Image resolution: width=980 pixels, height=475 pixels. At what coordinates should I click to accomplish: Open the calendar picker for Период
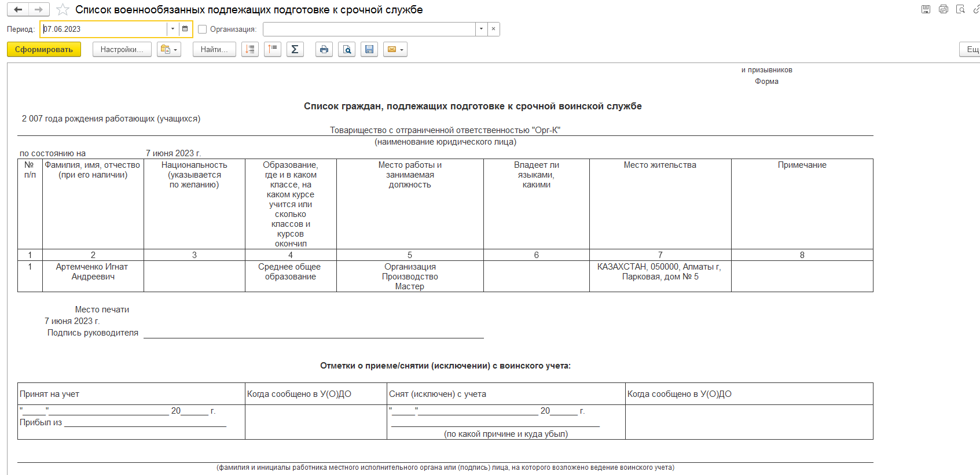click(185, 29)
